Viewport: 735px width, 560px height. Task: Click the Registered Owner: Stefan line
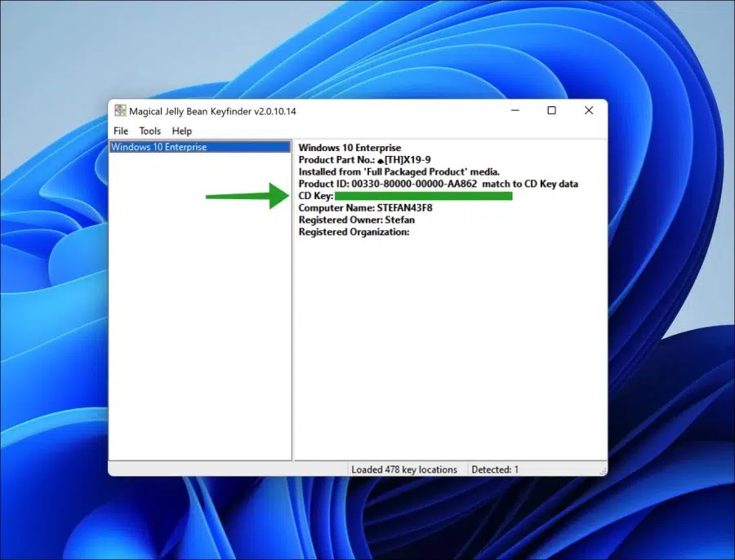356,220
